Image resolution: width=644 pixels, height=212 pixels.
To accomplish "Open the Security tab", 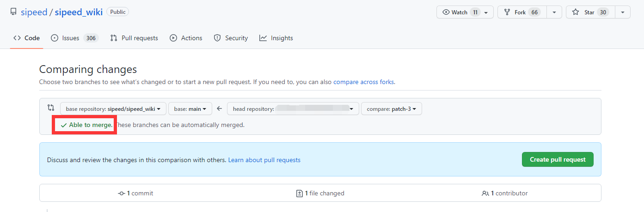I will pyautogui.click(x=231, y=38).
